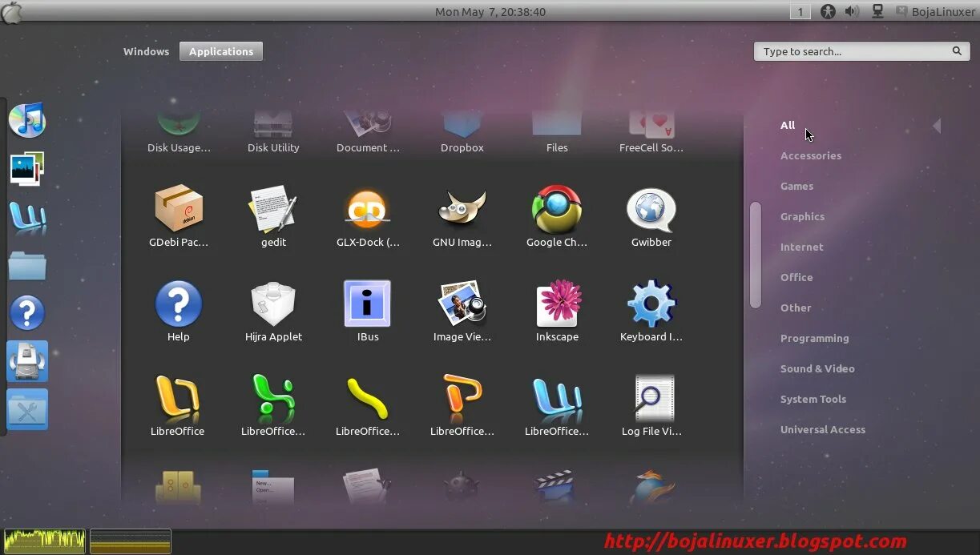Click the Apple logo activities button

pyautogui.click(x=12, y=11)
